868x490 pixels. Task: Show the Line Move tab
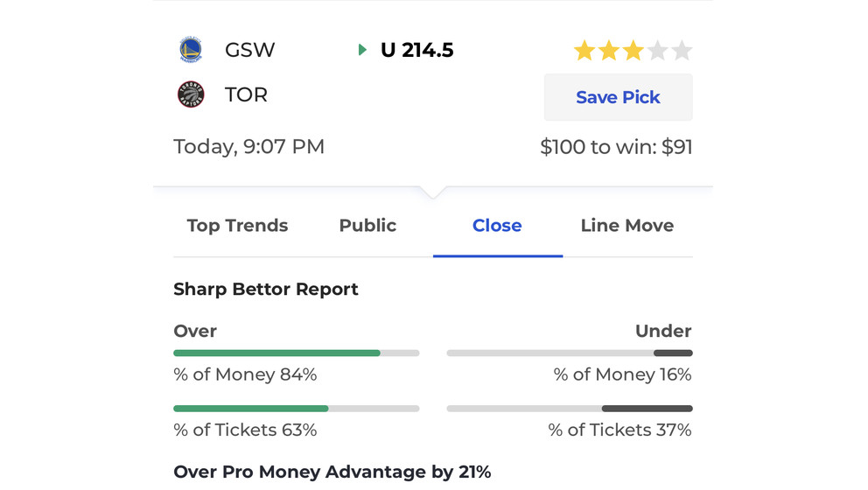tap(627, 226)
